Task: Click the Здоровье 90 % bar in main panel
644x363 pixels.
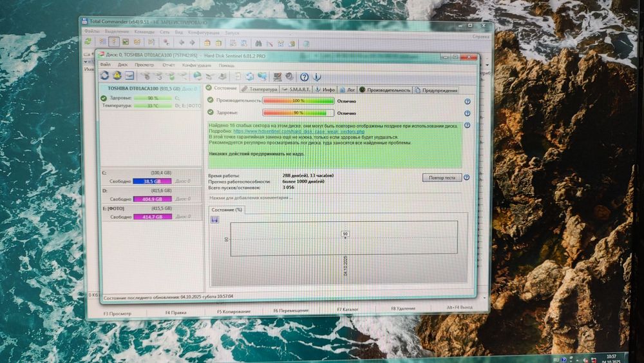Action: click(x=298, y=113)
